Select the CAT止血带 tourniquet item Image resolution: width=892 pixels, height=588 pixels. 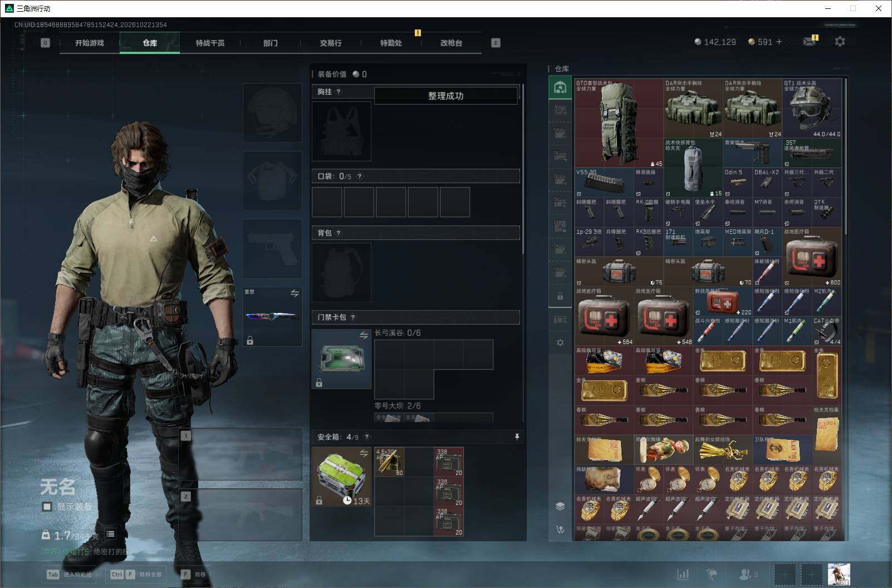[827, 331]
